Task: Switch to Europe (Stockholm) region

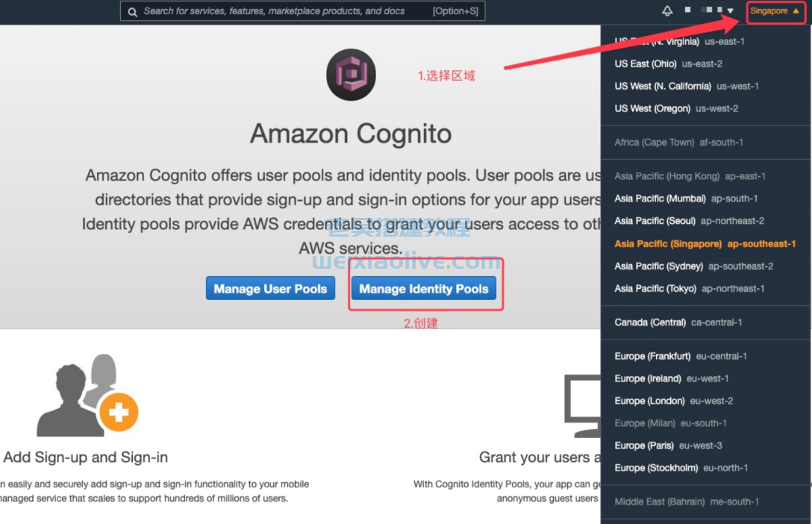Action: point(681,467)
